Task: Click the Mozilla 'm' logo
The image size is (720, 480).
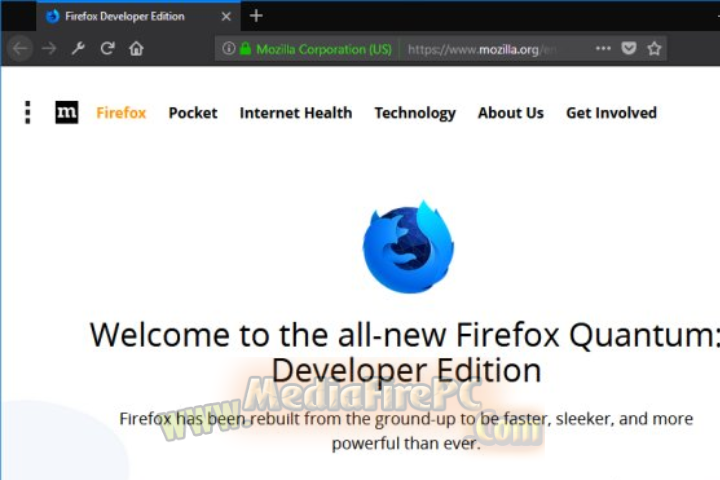Action: 67,113
